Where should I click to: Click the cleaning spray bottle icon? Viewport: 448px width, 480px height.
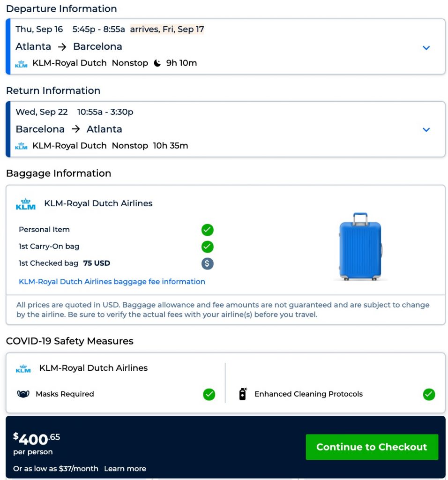tap(242, 394)
